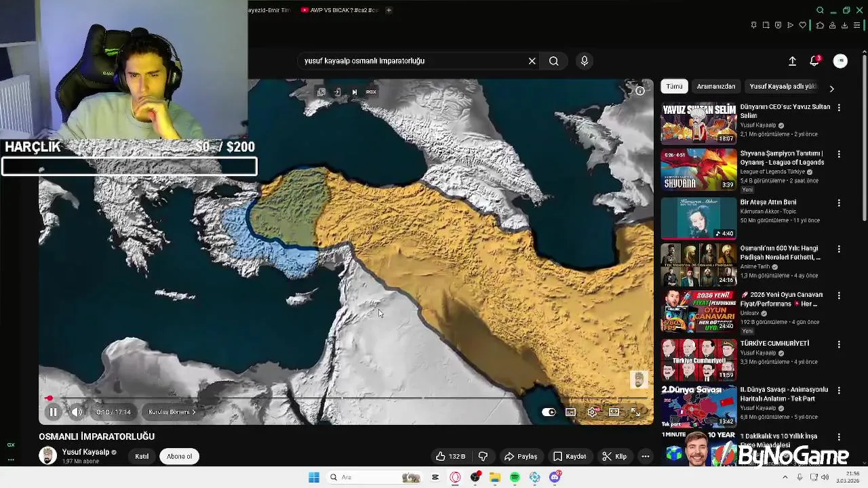Click the overlay exit-arrow icon
The height and width of the screenshot is (488, 868).
coord(337,92)
